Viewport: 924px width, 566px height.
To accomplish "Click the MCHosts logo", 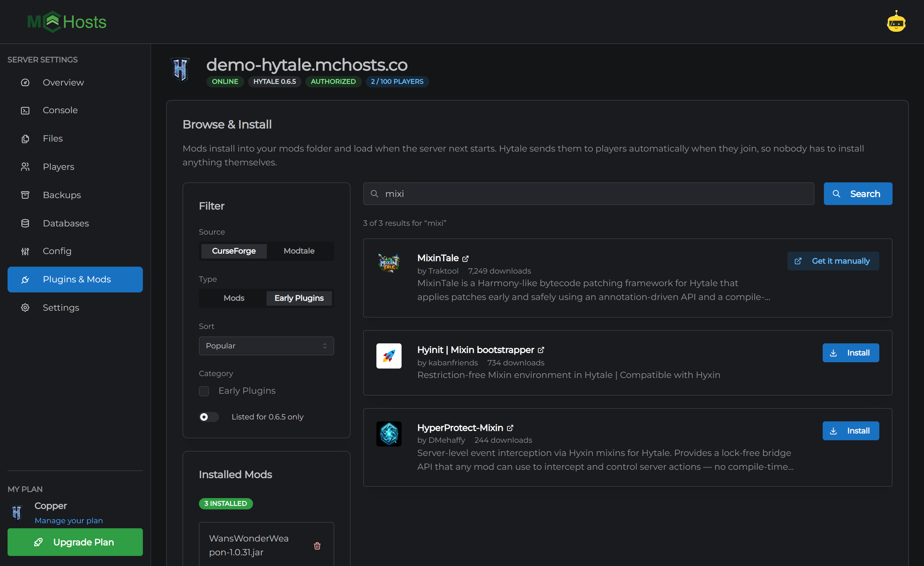I will click(67, 22).
